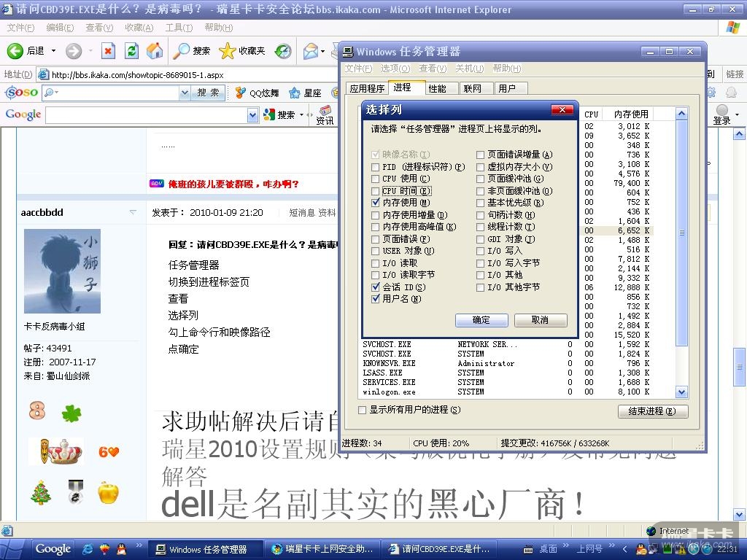Click 结束进程 button
This screenshot has width=747, height=560.
[x=653, y=411]
